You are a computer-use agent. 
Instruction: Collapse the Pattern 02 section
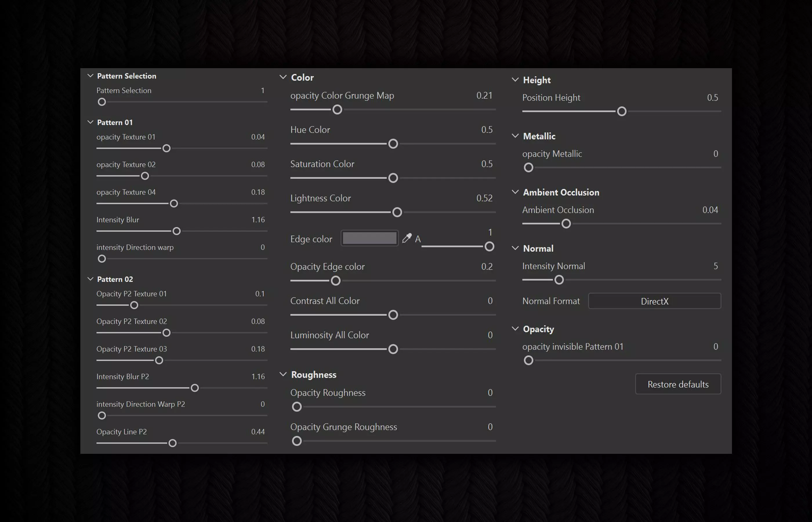click(x=90, y=279)
